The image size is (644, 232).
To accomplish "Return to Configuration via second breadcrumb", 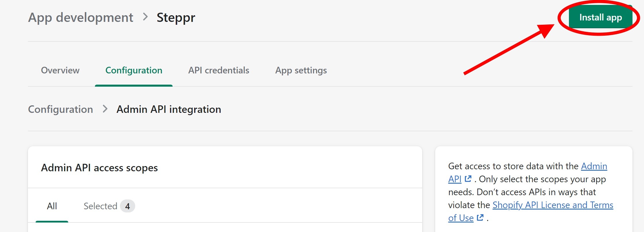I will (x=60, y=109).
